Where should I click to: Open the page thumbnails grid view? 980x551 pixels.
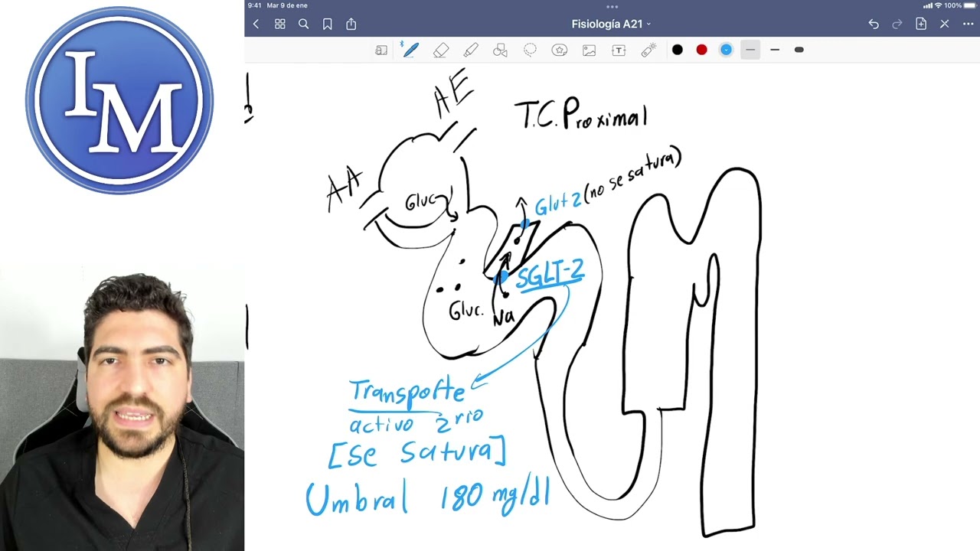[280, 24]
